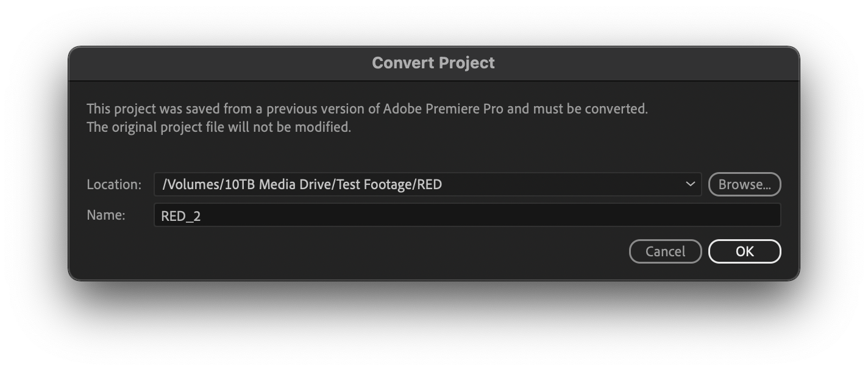
Task: Cancel the Convert Project dialog
Action: point(665,251)
